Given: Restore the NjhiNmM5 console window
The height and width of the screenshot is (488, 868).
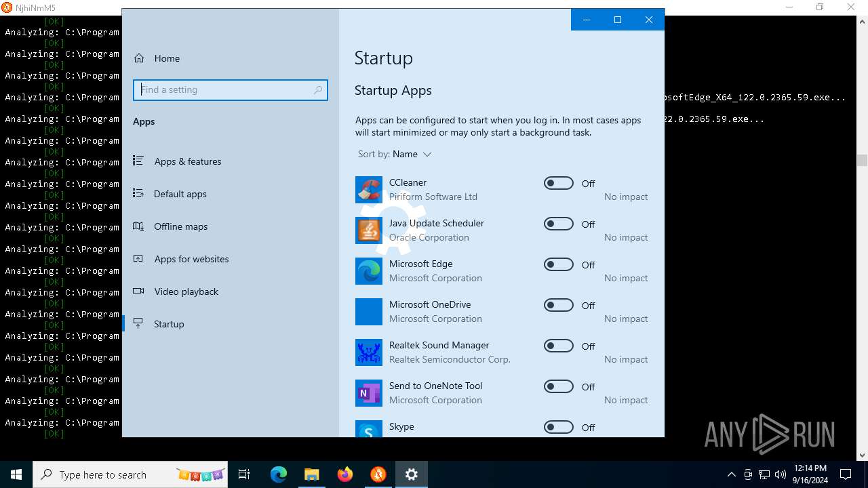Looking at the screenshot, I should 820,7.
